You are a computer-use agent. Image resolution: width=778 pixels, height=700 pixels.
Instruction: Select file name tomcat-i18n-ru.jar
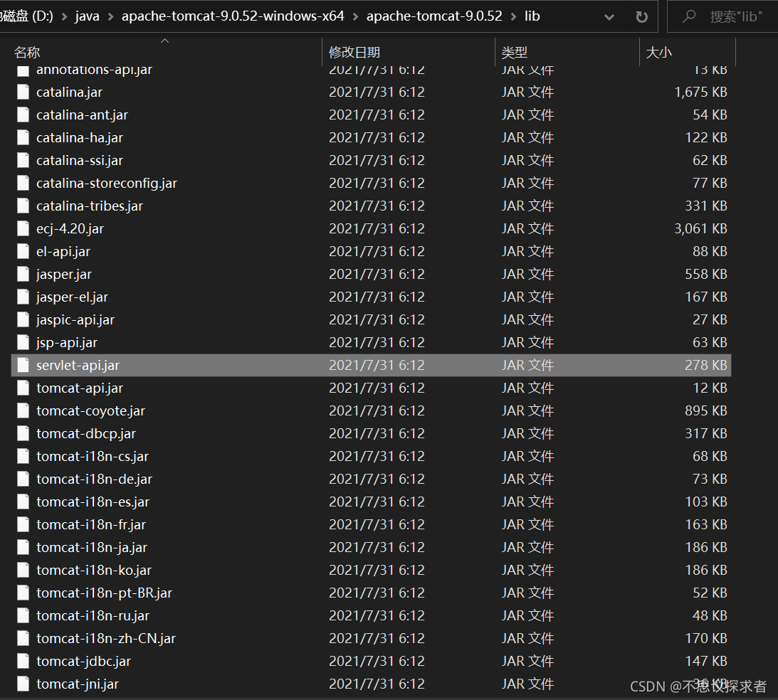[x=93, y=616]
